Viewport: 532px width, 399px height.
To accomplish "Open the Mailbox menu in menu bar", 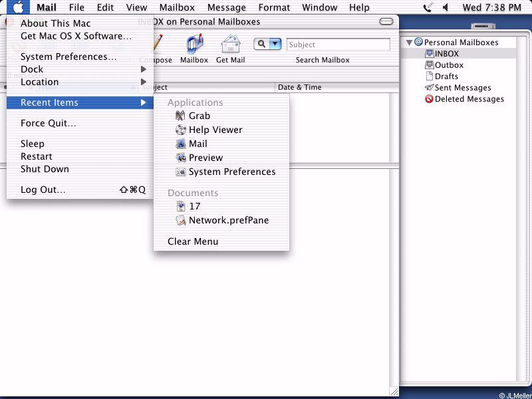I will click(177, 7).
